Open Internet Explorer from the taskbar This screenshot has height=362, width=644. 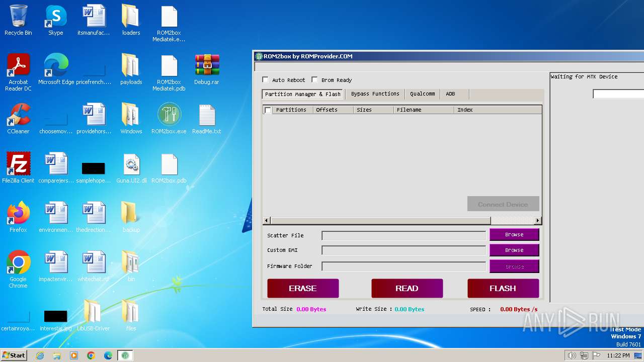coord(40,355)
